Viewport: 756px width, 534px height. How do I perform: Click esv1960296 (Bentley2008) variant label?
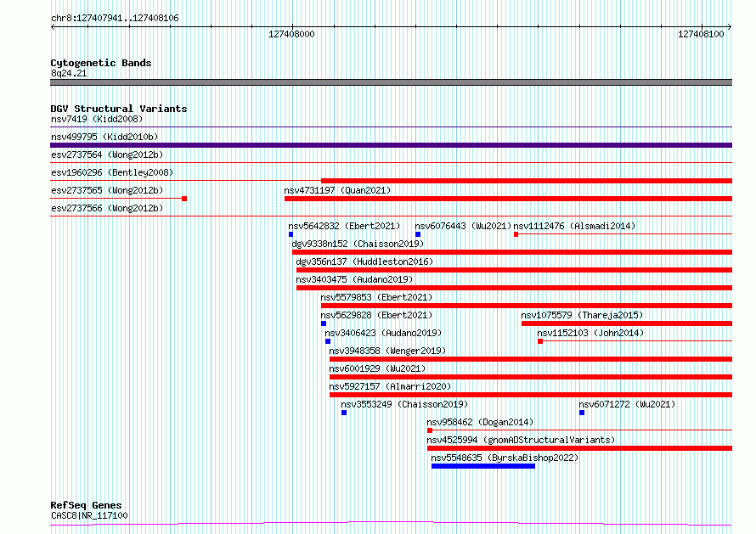[112, 172]
